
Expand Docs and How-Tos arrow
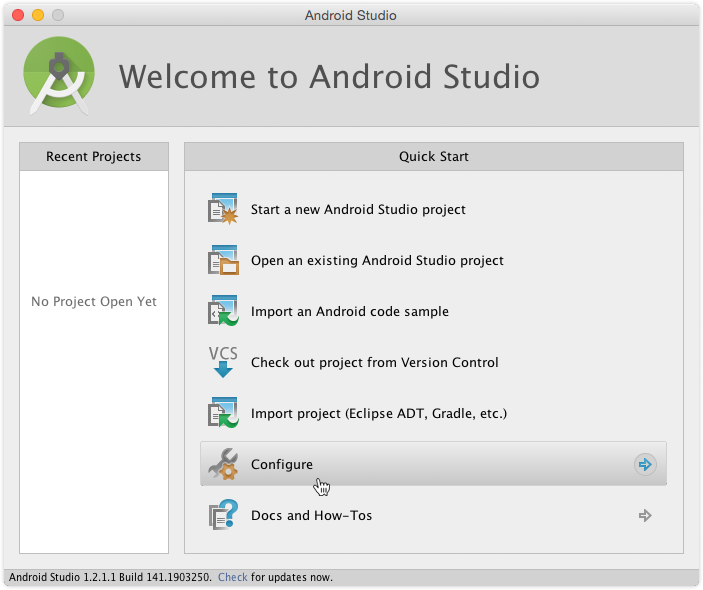click(645, 515)
